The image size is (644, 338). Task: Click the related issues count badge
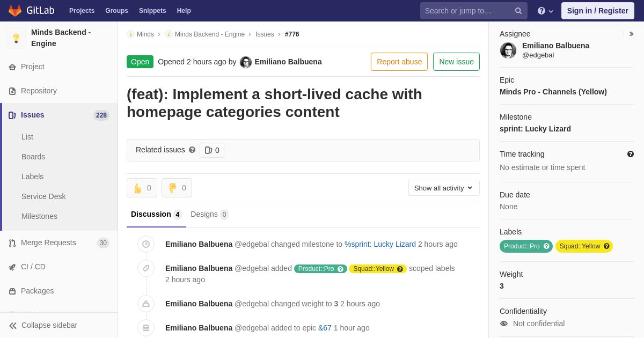(x=212, y=150)
